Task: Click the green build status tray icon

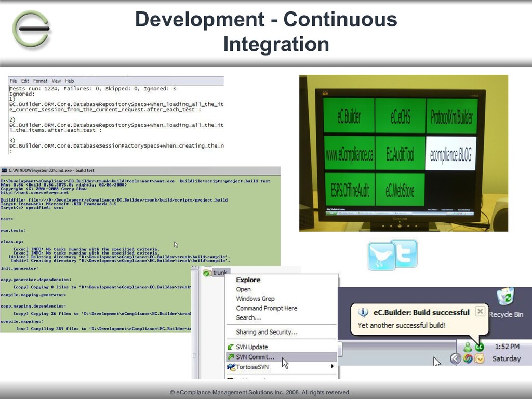Action: (x=480, y=347)
